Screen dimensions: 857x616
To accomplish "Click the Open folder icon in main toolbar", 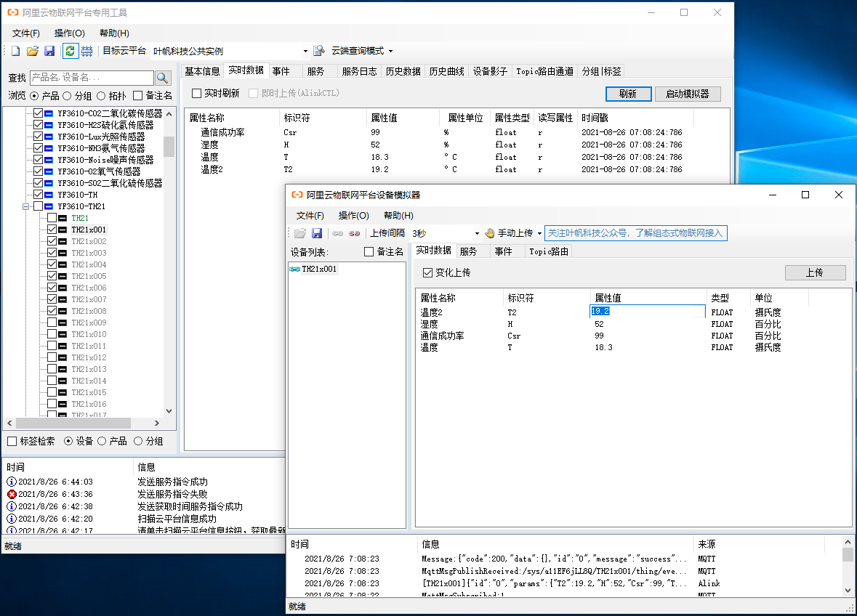I will pyautogui.click(x=33, y=51).
